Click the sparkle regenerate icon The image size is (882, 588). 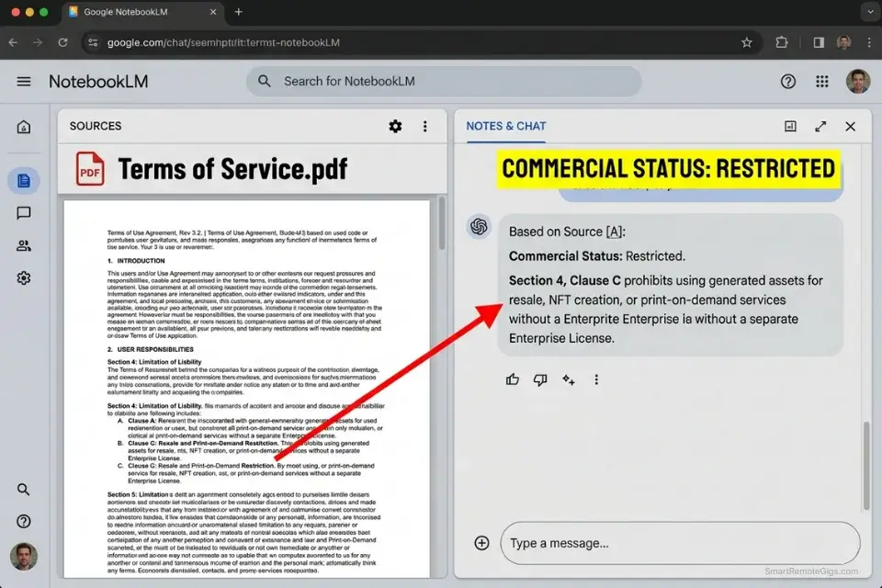(x=569, y=379)
